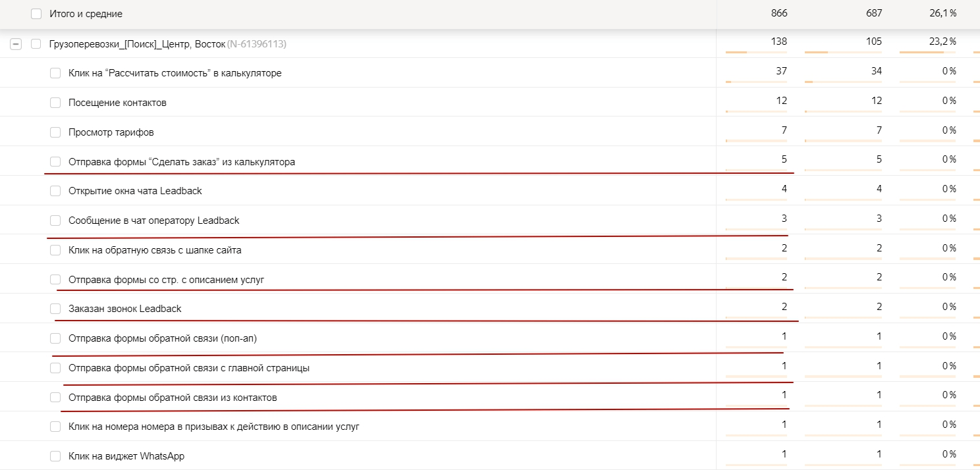
Task: Open the Грузоперевозки_[Поиск]_Центр, Восток campaign name
Action: point(137,44)
